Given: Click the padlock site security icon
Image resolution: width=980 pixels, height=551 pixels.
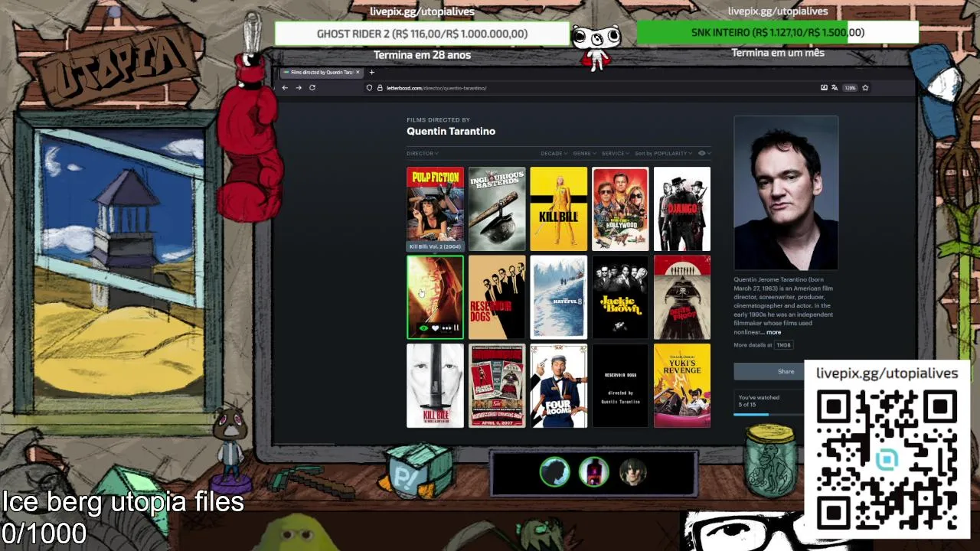Looking at the screenshot, I should click(x=379, y=88).
